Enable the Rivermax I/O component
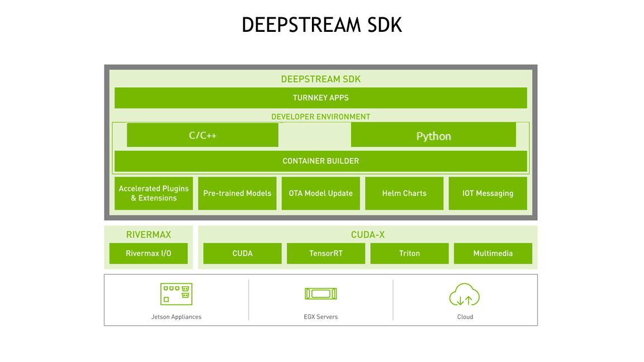 [x=148, y=253]
